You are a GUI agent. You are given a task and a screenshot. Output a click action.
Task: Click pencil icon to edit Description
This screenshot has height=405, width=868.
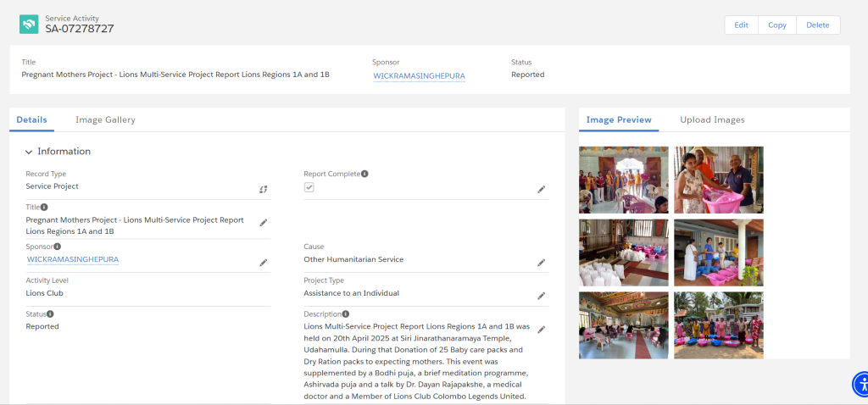pos(542,330)
